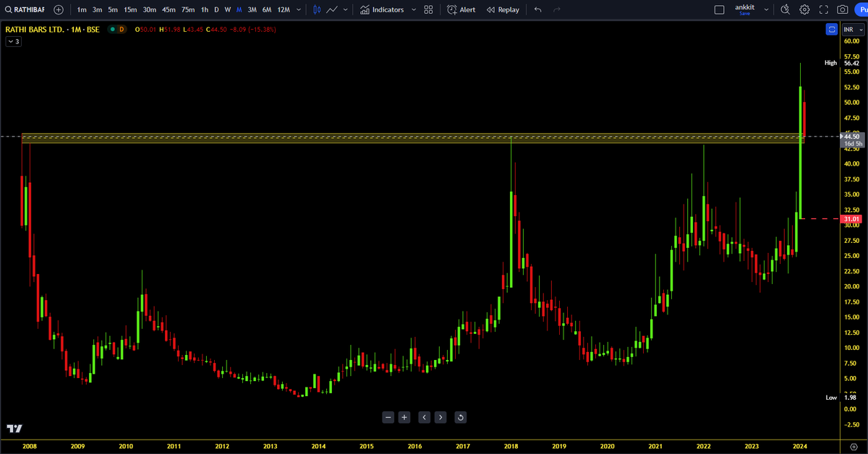This screenshot has width=868, height=454.
Task: Click the blue Publish button
Action: point(861,10)
